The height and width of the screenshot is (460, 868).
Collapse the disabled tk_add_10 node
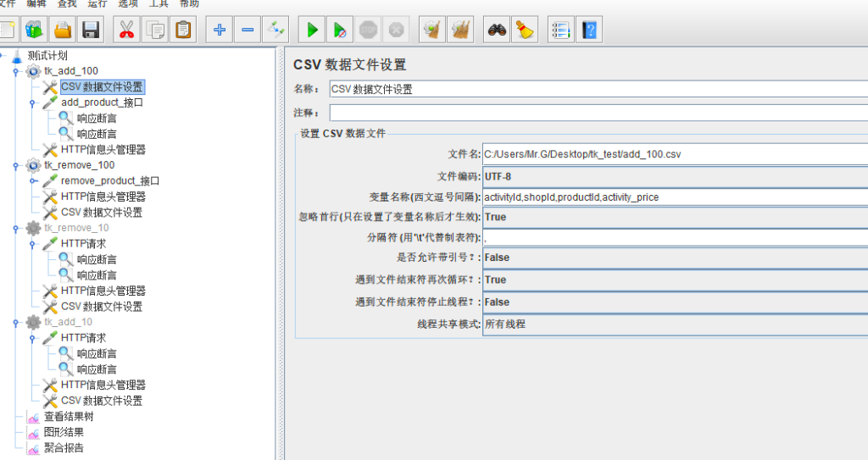(16, 322)
